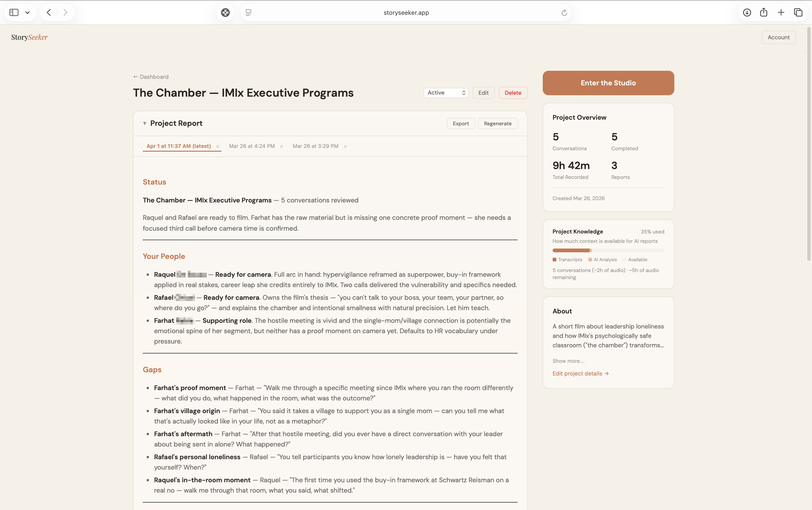Screen dimensions: 812x510
Task: Open the sidebar options chevron
Action: click(x=28, y=12)
